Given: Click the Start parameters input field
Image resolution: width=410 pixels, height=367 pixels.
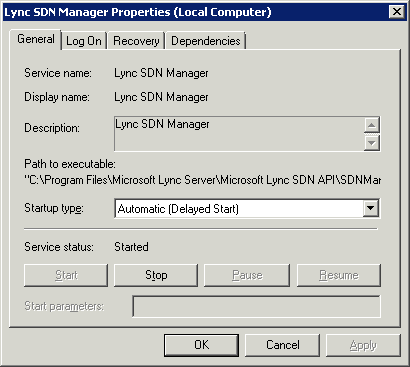Looking at the screenshot, I should (x=256, y=306).
